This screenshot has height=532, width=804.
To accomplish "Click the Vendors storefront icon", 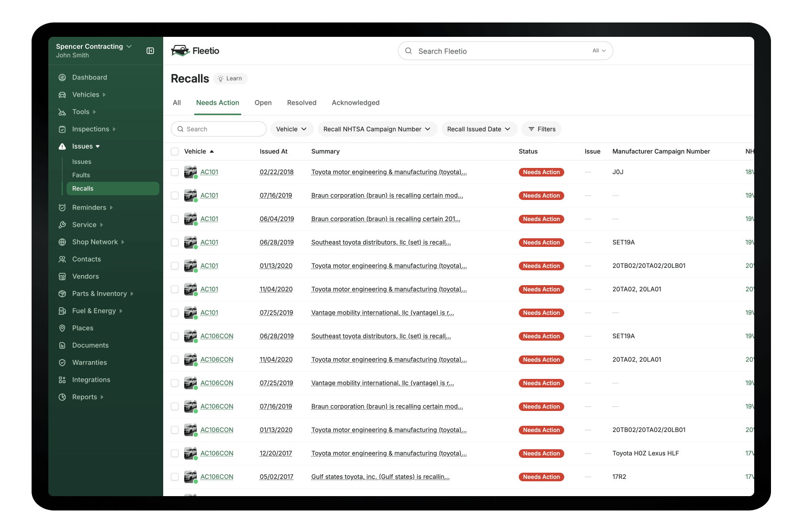I will [62, 277].
